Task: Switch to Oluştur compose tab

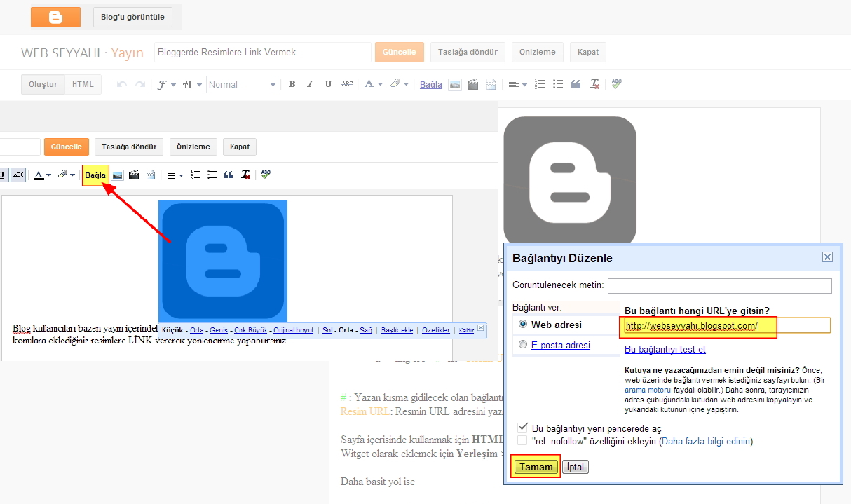Action: click(43, 84)
